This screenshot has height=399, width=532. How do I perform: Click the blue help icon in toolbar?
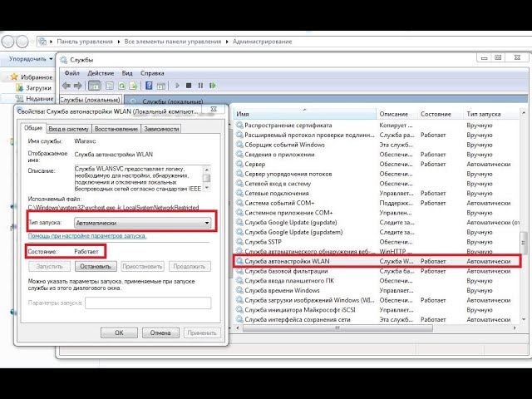pyautogui.click(x=149, y=85)
